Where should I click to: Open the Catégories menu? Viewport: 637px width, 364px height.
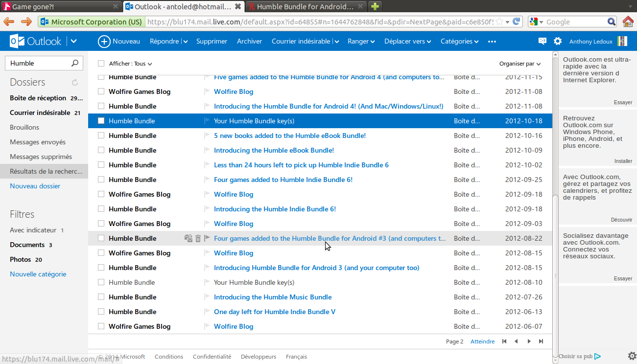[459, 42]
